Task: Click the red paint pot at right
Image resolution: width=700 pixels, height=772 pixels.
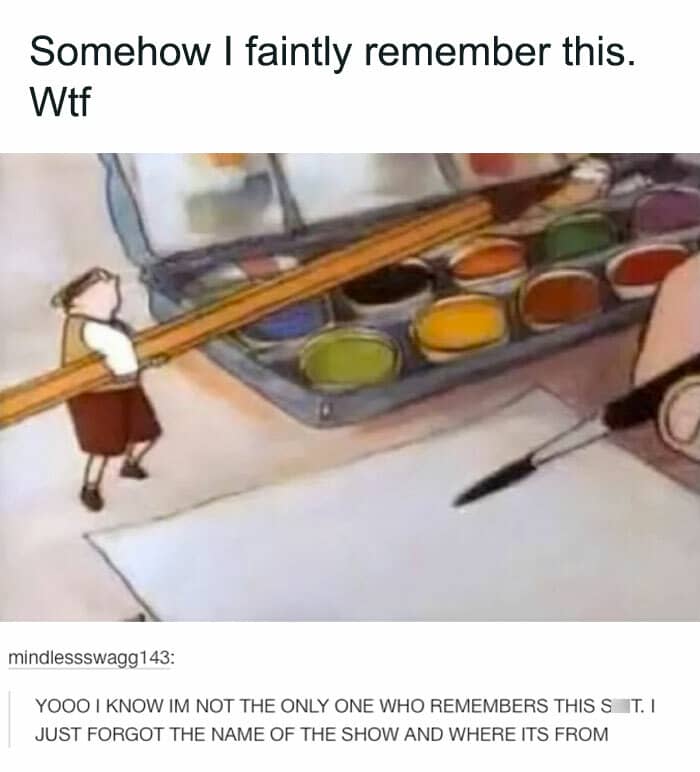Action: tap(648, 270)
